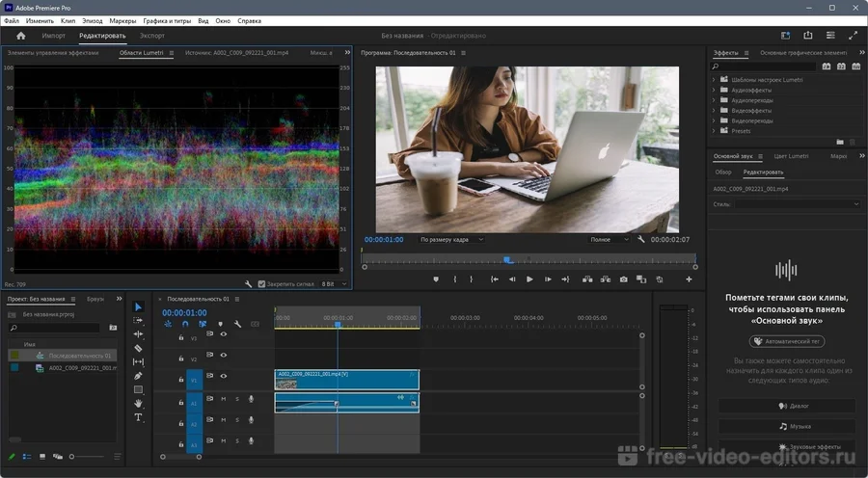
Task: Step back one frame in program monitor
Action: (x=512, y=279)
